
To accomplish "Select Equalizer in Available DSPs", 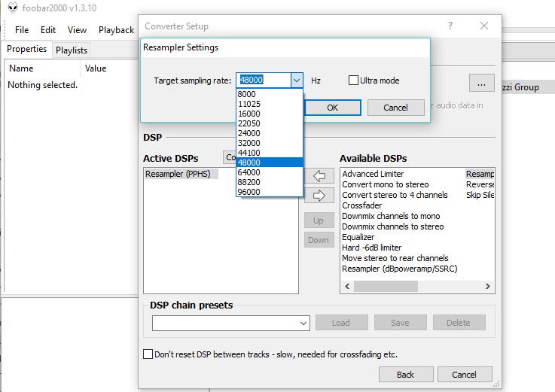I will click(358, 237).
